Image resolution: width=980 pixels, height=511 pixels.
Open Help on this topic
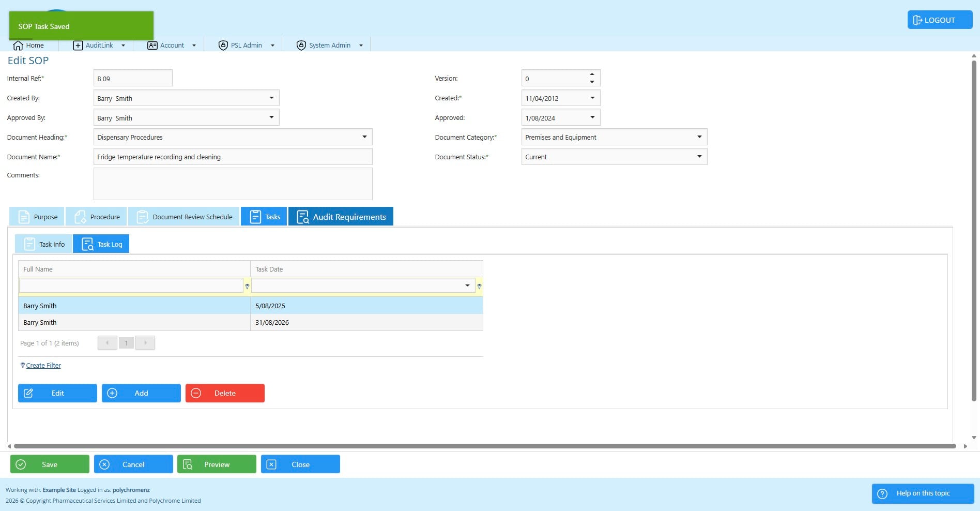923,493
